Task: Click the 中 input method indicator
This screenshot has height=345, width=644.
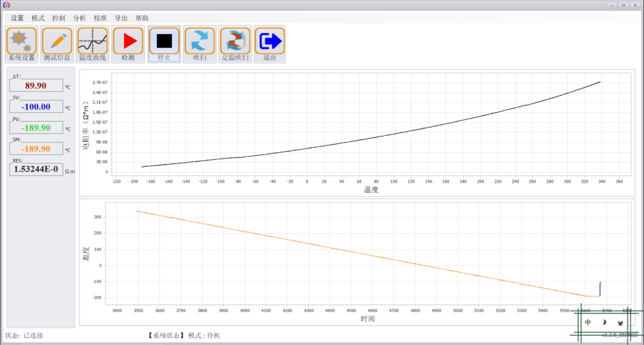Action: pyautogui.click(x=588, y=322)
